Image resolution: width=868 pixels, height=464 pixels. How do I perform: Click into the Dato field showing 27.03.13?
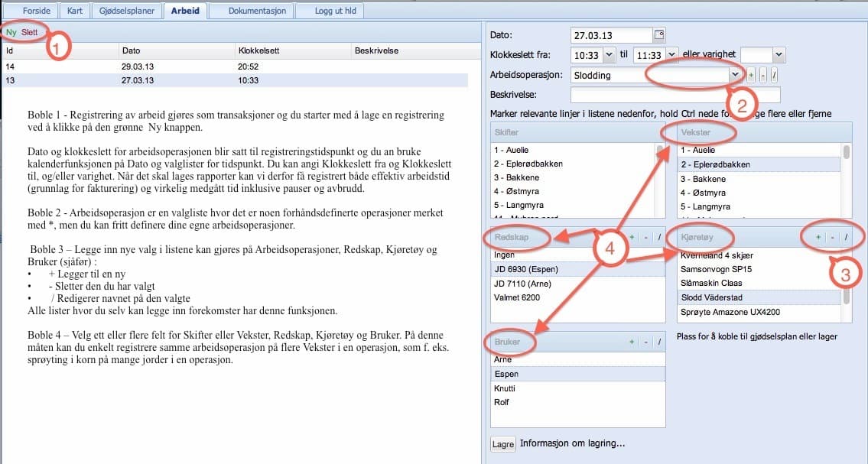[x=611, y=35]
